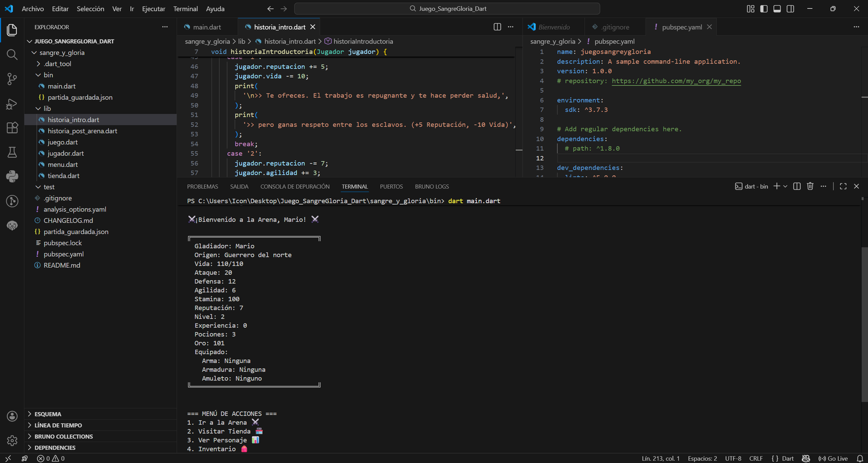Kill the terminal with trash icon

tap(810, 186)
